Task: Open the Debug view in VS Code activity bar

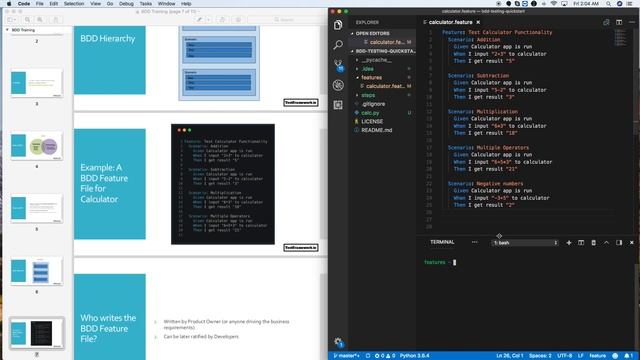Action: (x=338, y=85)
